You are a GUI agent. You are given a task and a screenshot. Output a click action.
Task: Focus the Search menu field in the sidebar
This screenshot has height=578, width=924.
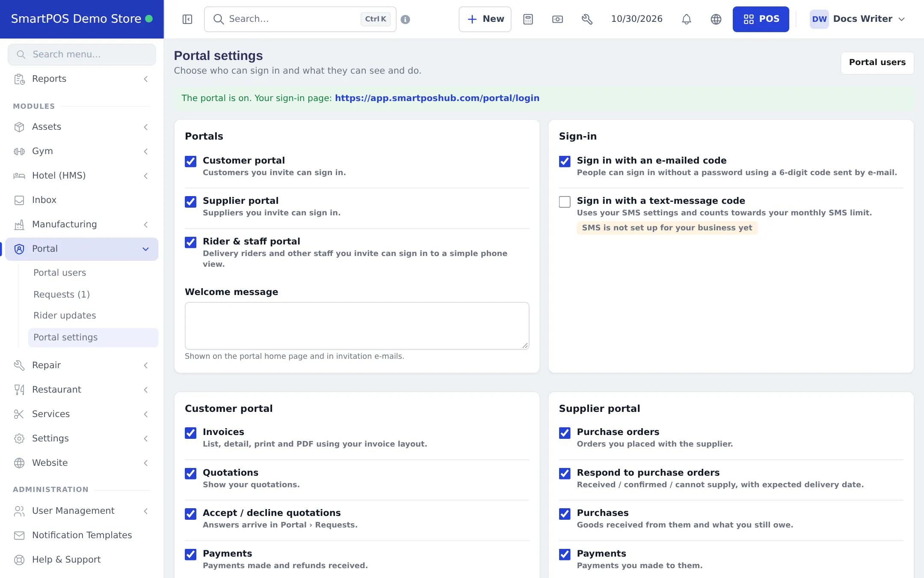[82, 54]
